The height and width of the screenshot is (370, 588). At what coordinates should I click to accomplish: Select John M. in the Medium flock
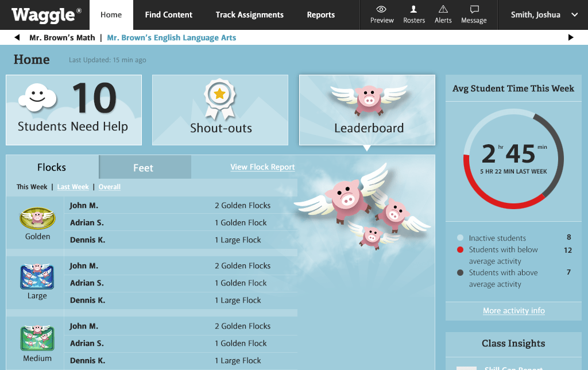(x=84, y=326)
